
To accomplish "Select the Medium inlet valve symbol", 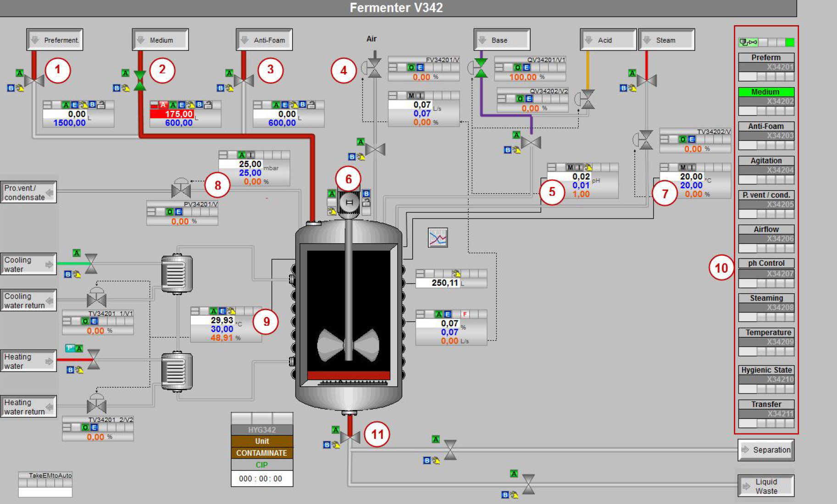I will [x=140, y=81].
